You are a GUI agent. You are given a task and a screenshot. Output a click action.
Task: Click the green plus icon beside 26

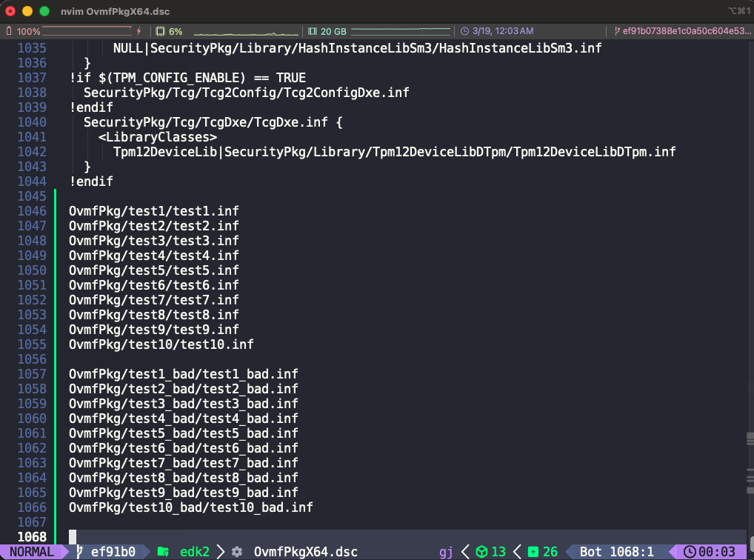tap(533, 552)
